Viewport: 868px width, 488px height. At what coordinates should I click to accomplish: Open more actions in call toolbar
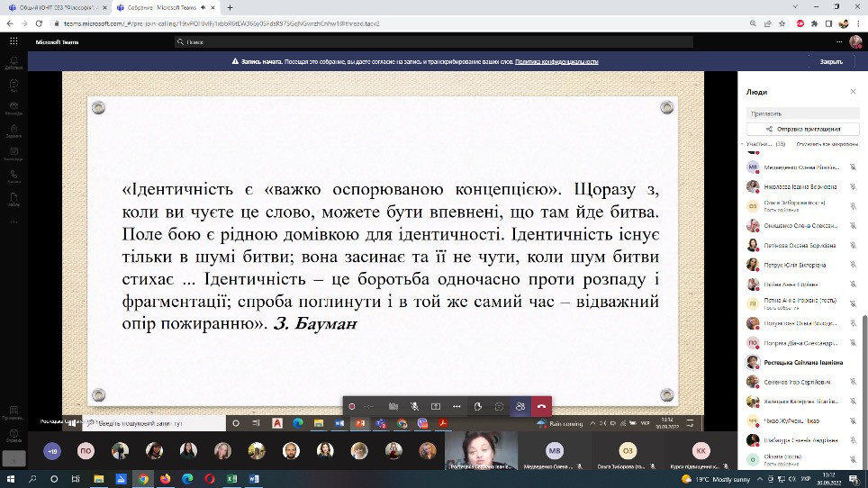pyautogui.click(x=457, y=406)
